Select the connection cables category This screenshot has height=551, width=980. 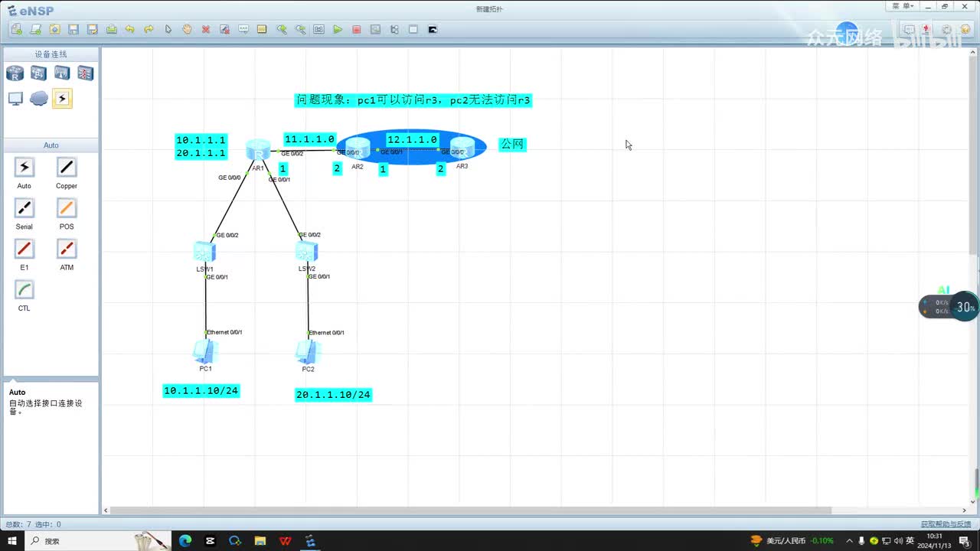[x=62, y=99]
